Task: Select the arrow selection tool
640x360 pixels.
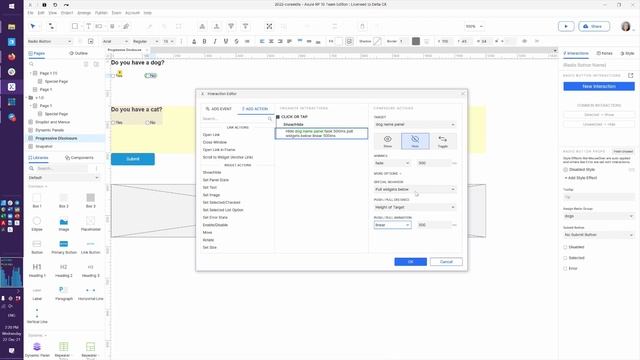Action: click(33, 27)
